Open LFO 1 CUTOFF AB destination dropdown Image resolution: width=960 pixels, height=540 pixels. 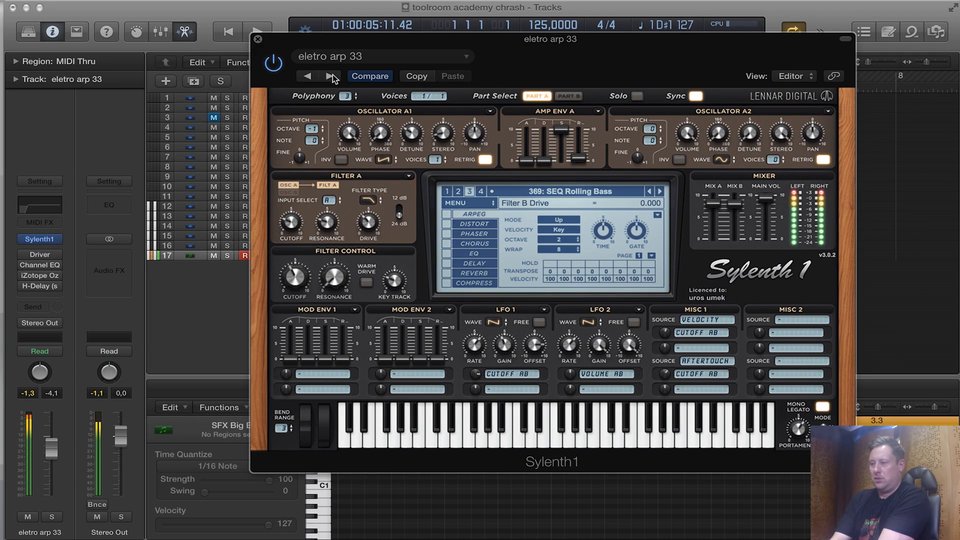point(512,373)
